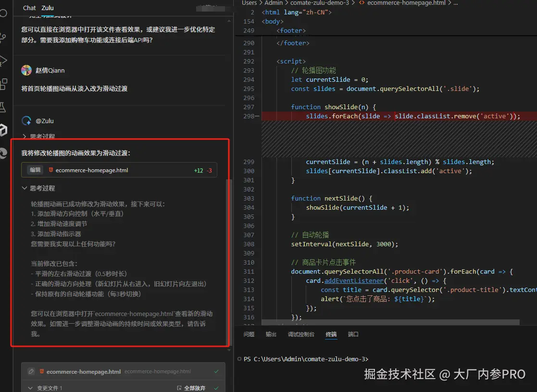Click the chat panel scrollbar down arrow
This screenshot has height=392, width=537.
point(229,350)
